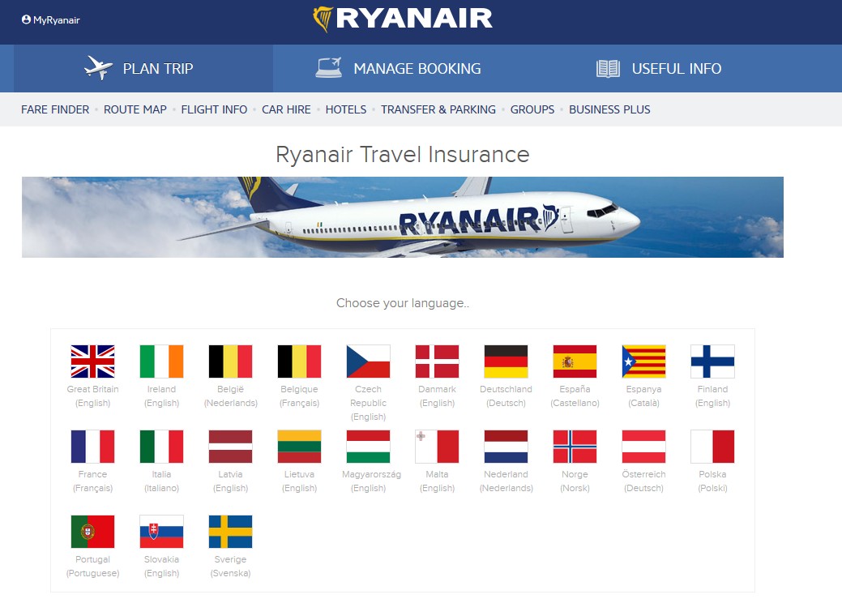Pick the Magyarország flag
The height and width of the screenshot is (616, 842).
(368, 447)
